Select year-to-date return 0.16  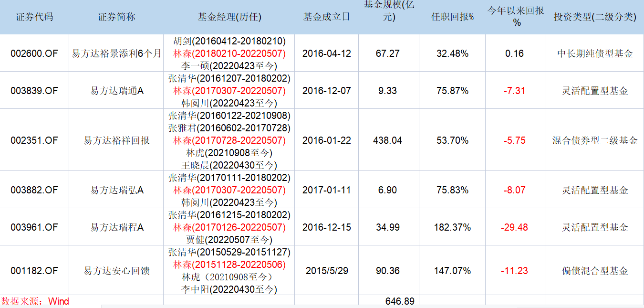coord(514,53)
